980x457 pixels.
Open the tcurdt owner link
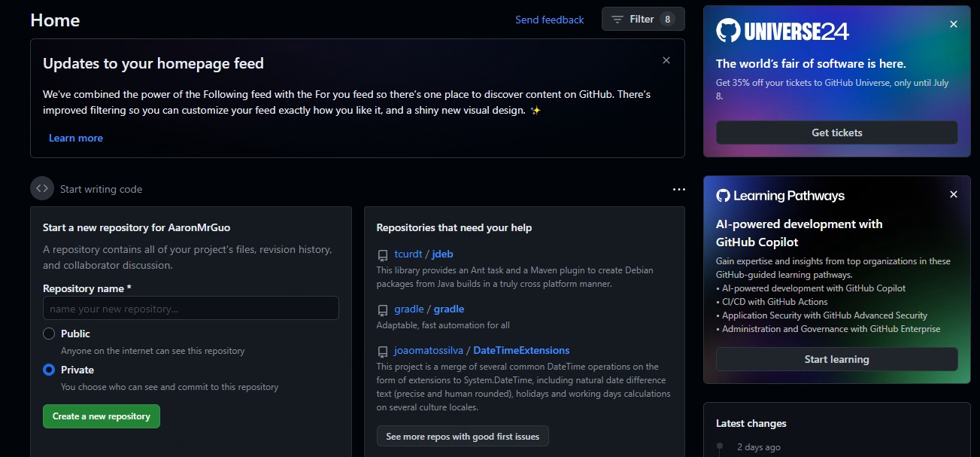tap(408, 254)
